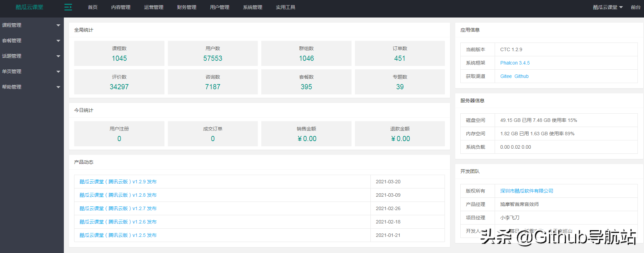
Task: Click the 用户数 57553 stat card
Action: 213,54
